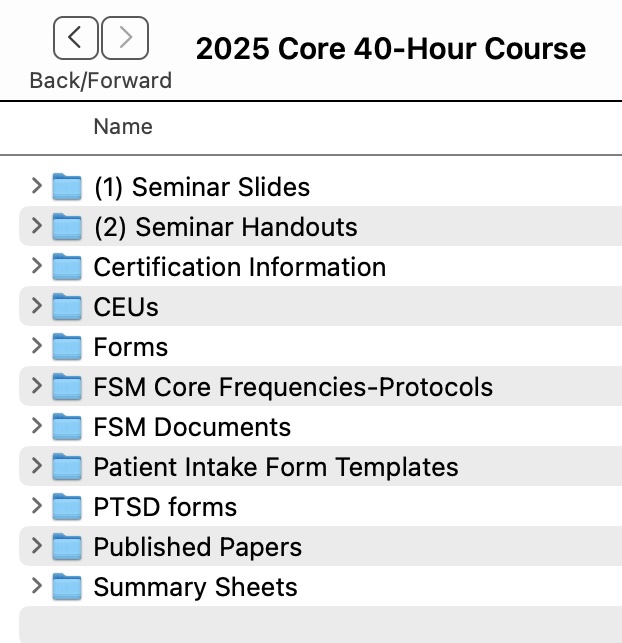Click the Forward navigation arrow
This screenshot has width=622, height=643.
(125, 39)
